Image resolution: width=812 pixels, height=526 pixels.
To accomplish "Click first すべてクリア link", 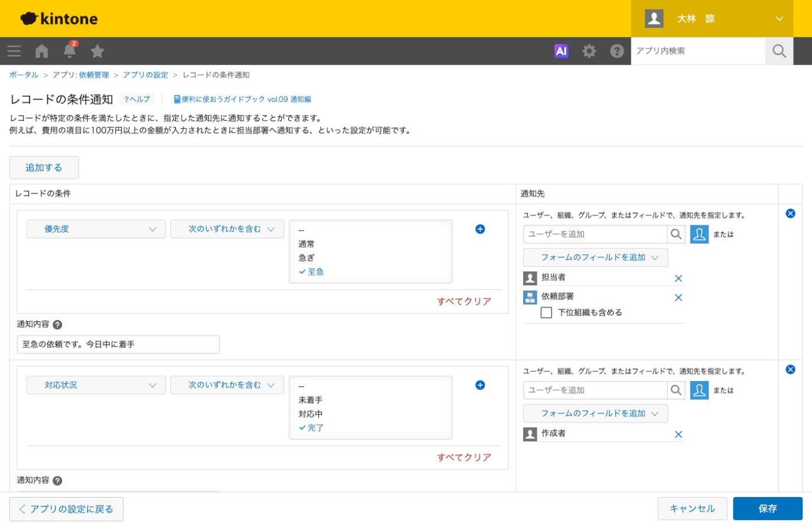I will pyautogui.click(x=464, y=301).
